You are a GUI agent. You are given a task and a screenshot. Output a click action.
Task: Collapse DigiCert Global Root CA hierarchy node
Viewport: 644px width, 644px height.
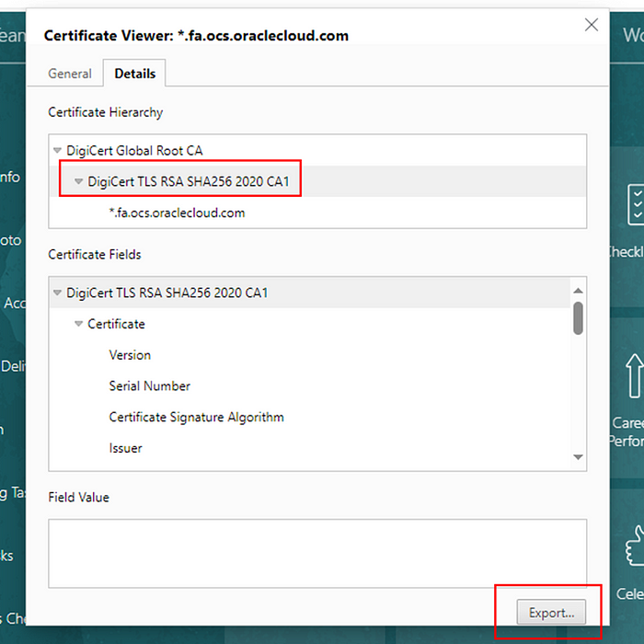pos(57,150)
